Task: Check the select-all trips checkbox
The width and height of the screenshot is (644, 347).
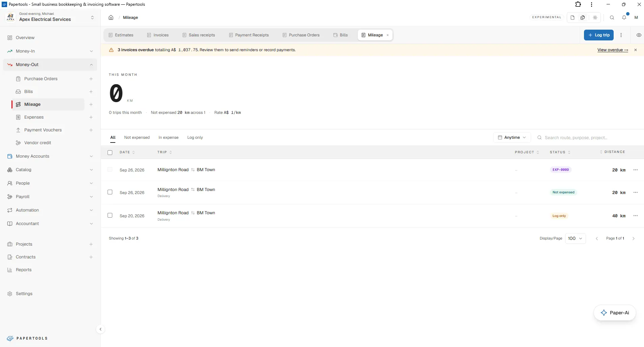Action: coord(110,153)
